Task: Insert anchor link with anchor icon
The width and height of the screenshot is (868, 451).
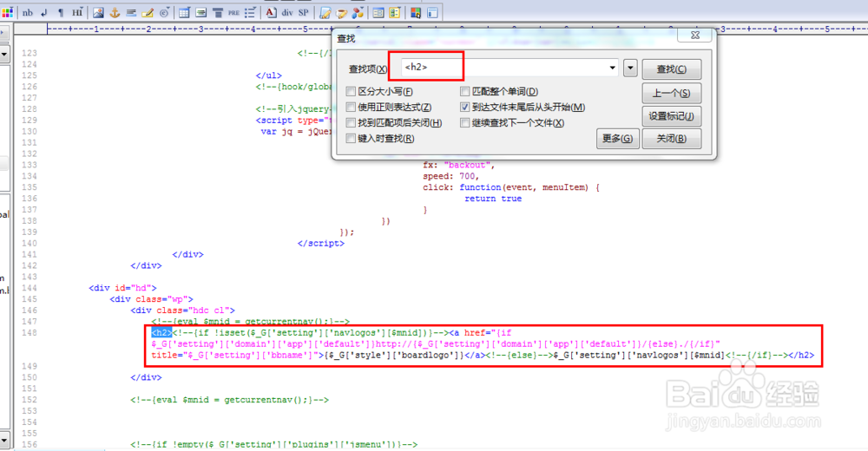Action: (115, 12)
